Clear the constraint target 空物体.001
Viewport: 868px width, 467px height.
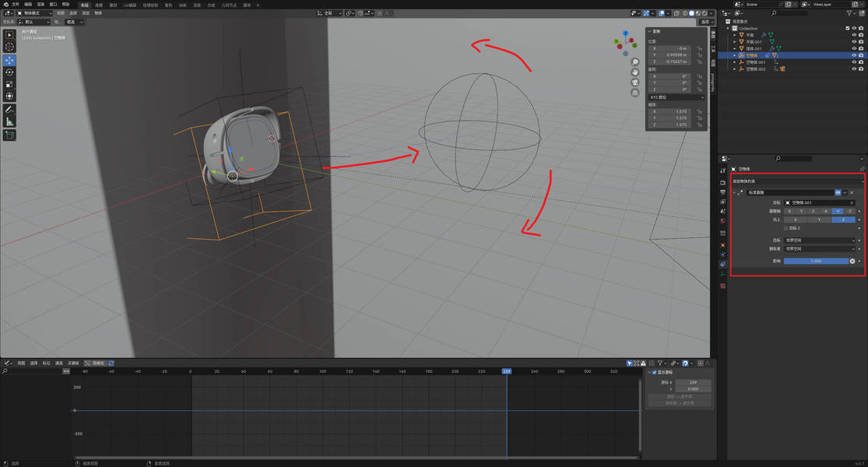point(852,202)
